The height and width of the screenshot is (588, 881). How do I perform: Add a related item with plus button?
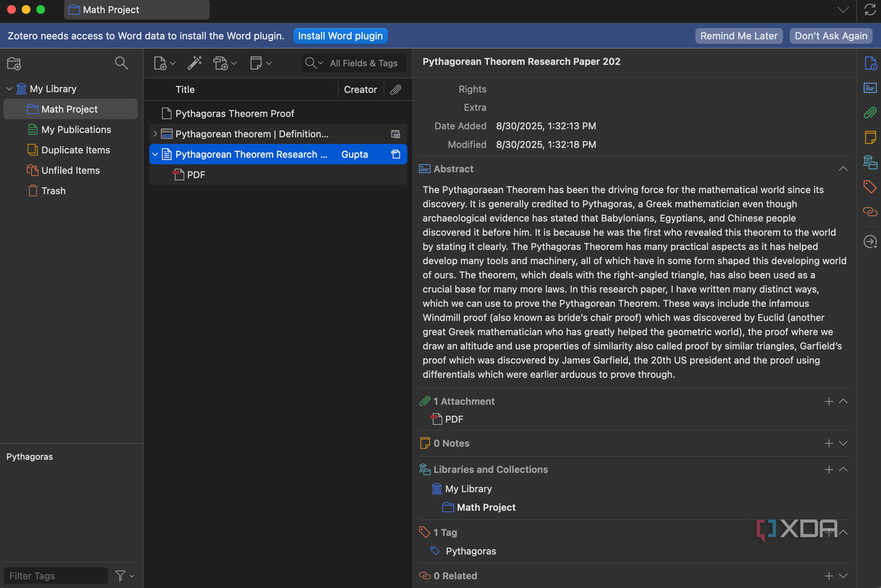point(829,576)
